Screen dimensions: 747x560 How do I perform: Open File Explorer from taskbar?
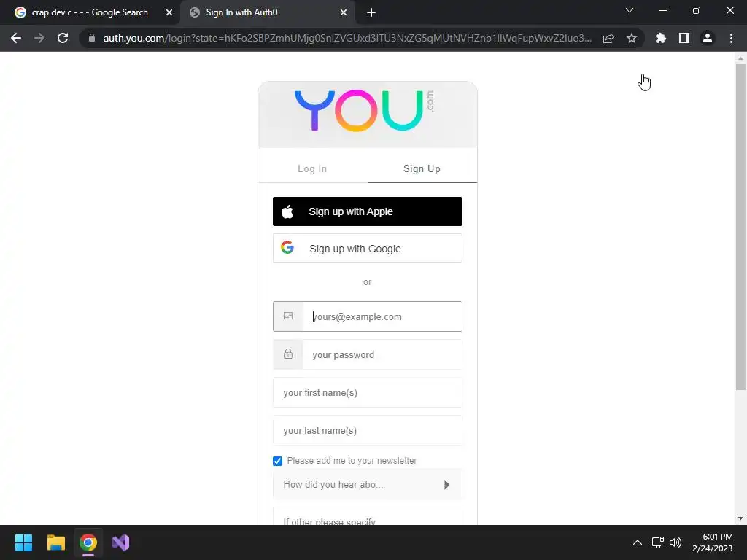[x=55, y=542]
